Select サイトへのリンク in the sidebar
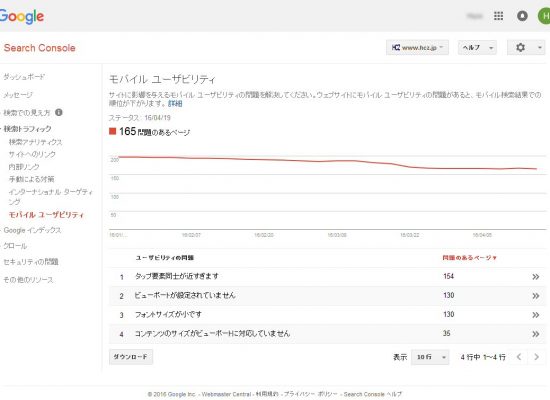The width and height of the screenshot is (550, 400). pyautogui.click(x=32, y=154)
